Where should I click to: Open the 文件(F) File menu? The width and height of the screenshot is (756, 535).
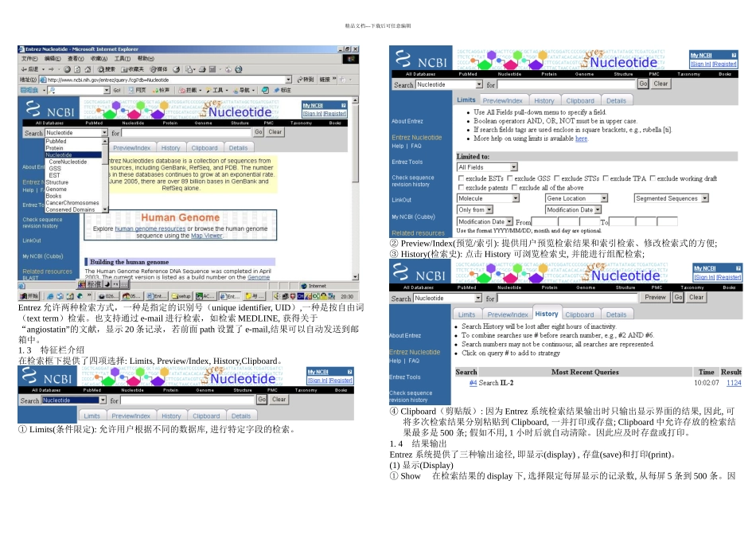29,59
